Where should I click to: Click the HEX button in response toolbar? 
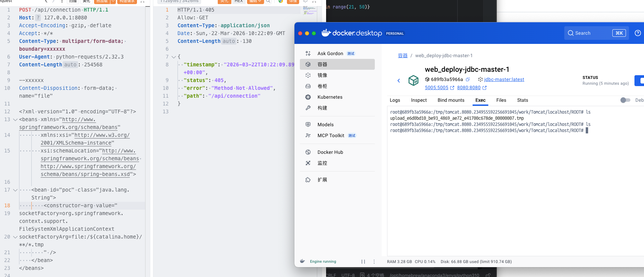click(239, 1)
